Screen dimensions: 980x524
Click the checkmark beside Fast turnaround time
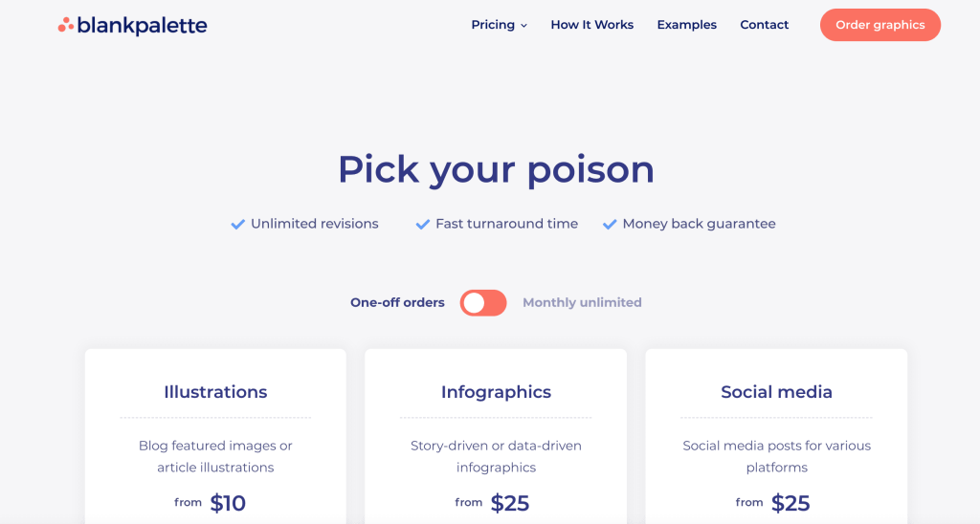[422, 224]
